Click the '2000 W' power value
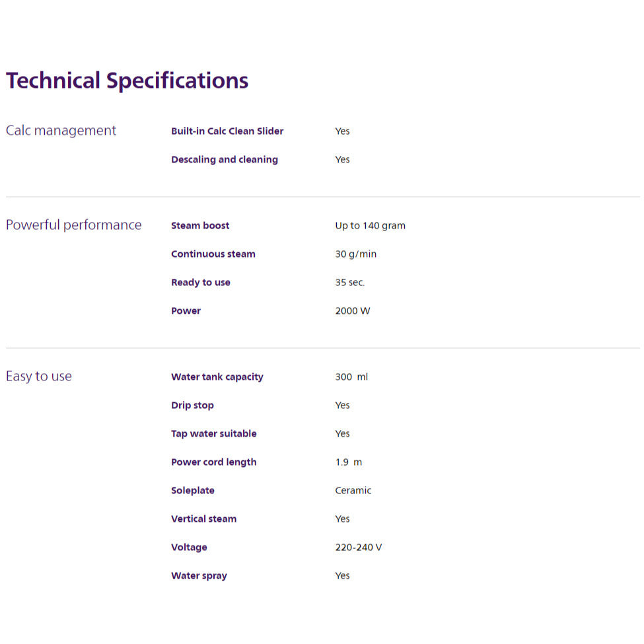The image size is (644, 644). pyautogui.click(x=353, y=311)
